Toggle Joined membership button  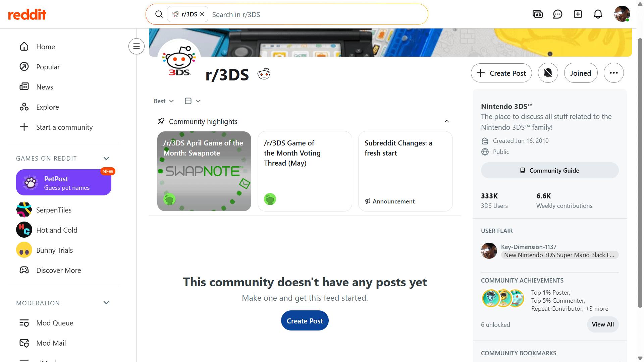tap(581, 73)
